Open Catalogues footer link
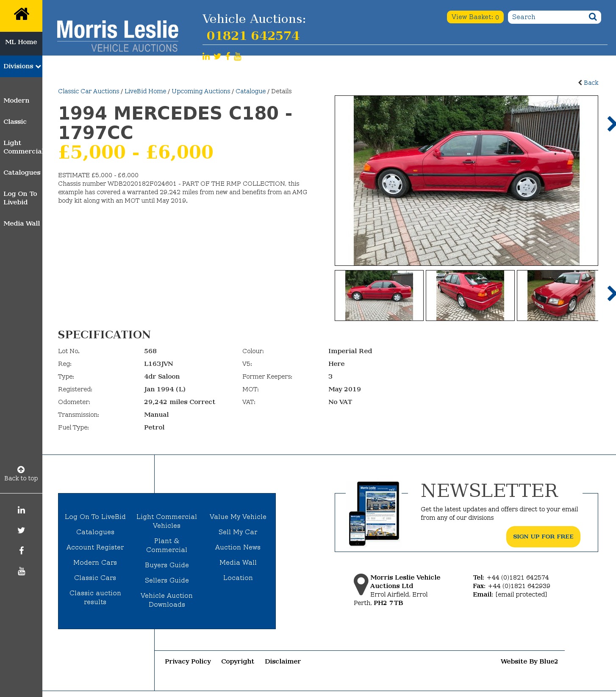This screenshot has height=697, width=616. (95, 532)
